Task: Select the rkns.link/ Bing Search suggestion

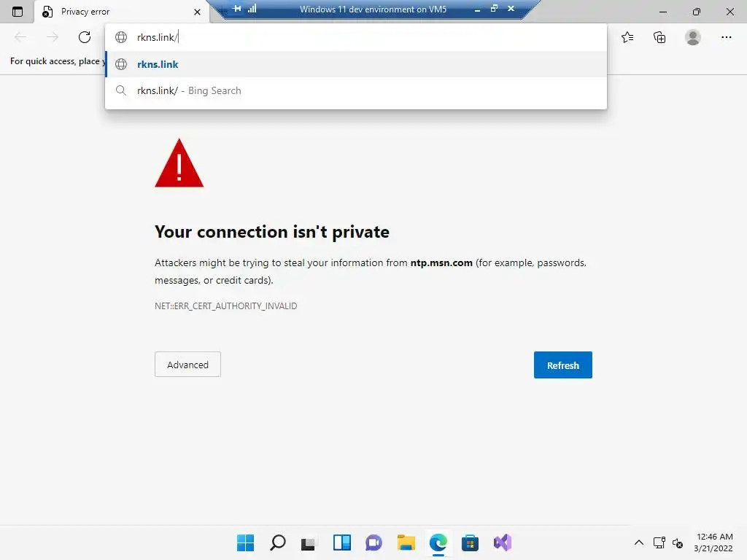Action: point(356,90)
